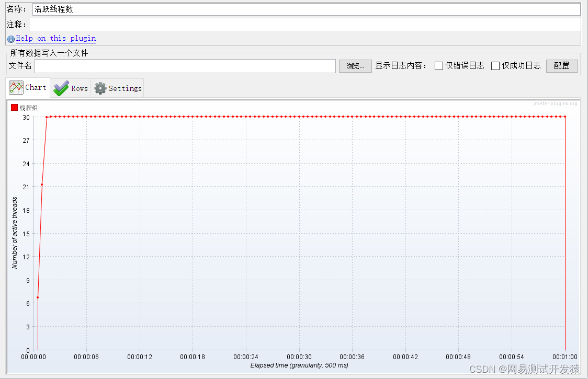Focus the 文件名 filename input box
Screen dimensions: 588x379
pyautogui.click(x=185, y=66)
